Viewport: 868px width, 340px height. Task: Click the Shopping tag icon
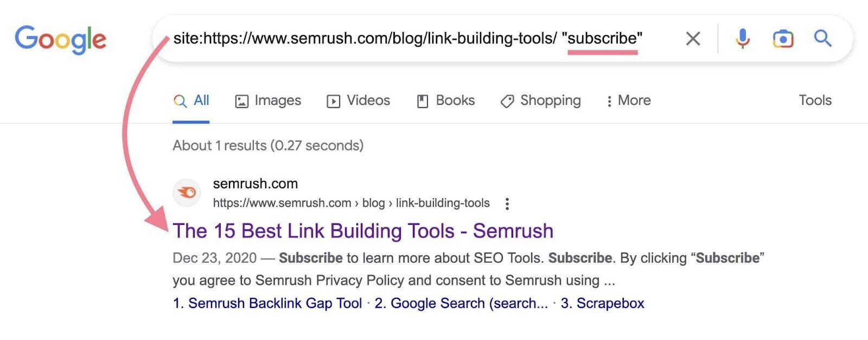click(x=507, y=101)
